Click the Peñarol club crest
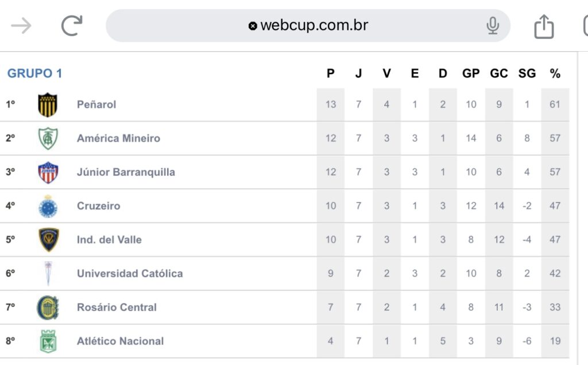 [x=48, y=104]
